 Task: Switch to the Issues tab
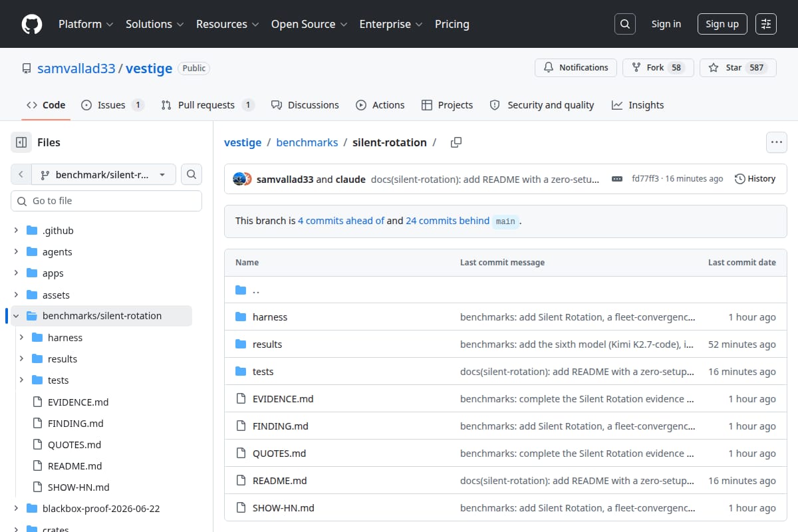[112, 105]
